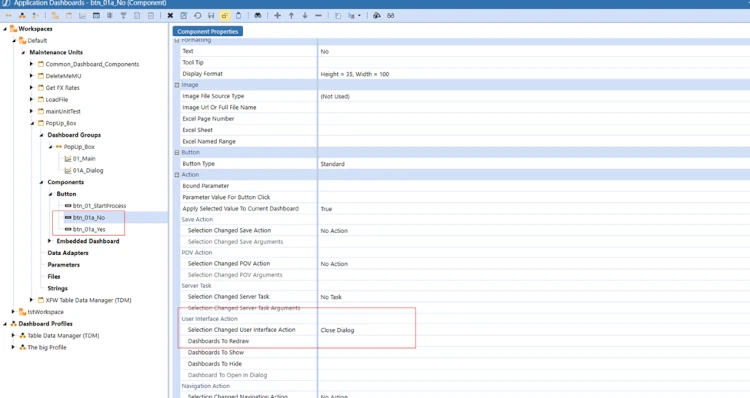Collapse the Image property section

tap(177, 85)
